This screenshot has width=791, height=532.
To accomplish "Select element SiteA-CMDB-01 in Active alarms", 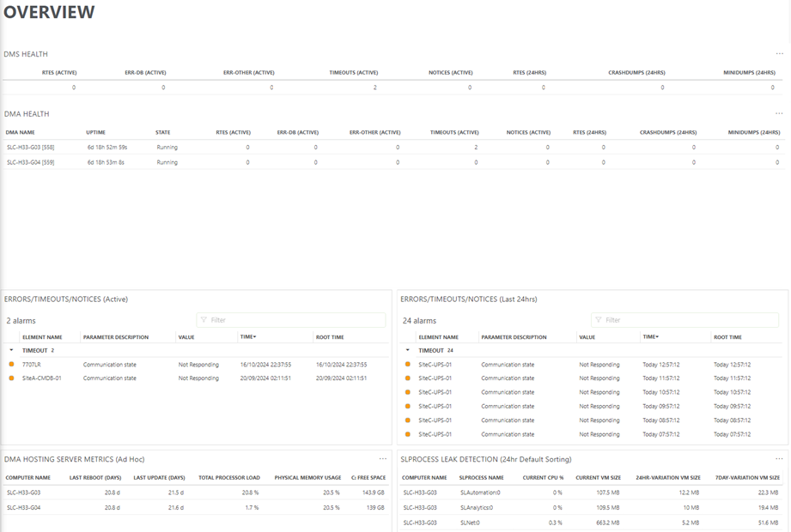I will point(42,378).
